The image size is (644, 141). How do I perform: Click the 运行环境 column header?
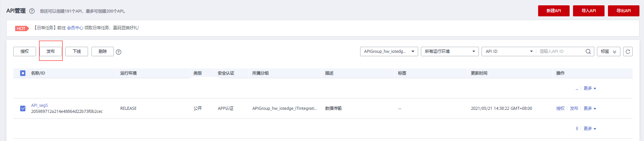128,73
